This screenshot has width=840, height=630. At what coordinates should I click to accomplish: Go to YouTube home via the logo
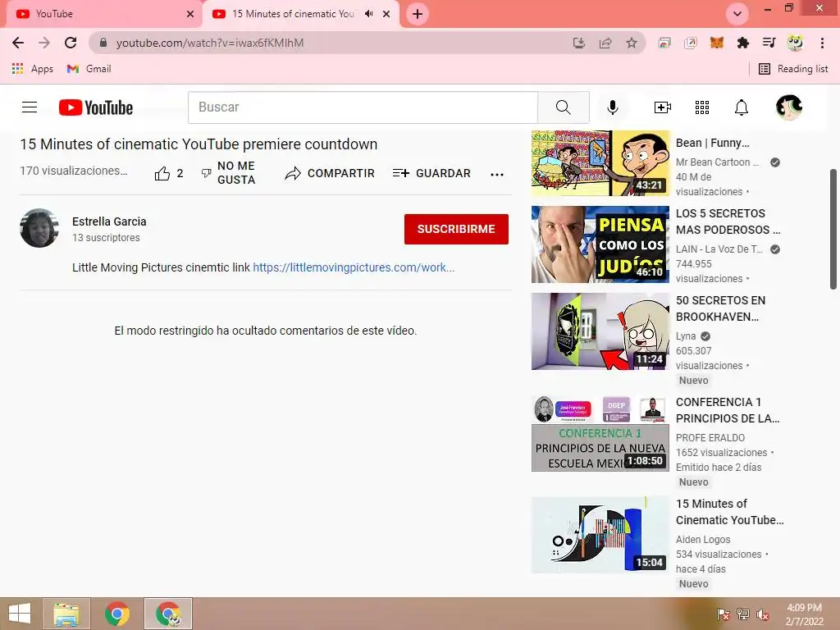[96, 107]
